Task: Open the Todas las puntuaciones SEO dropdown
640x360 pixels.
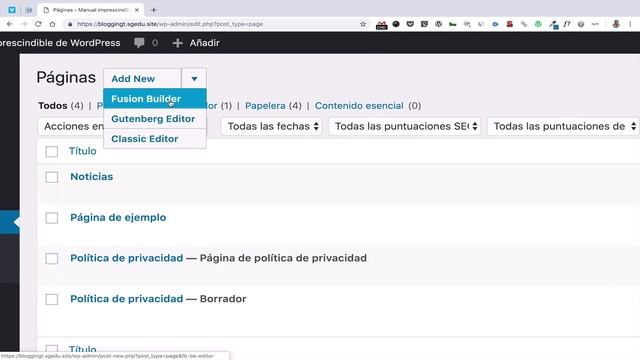Action: (404, 126)
